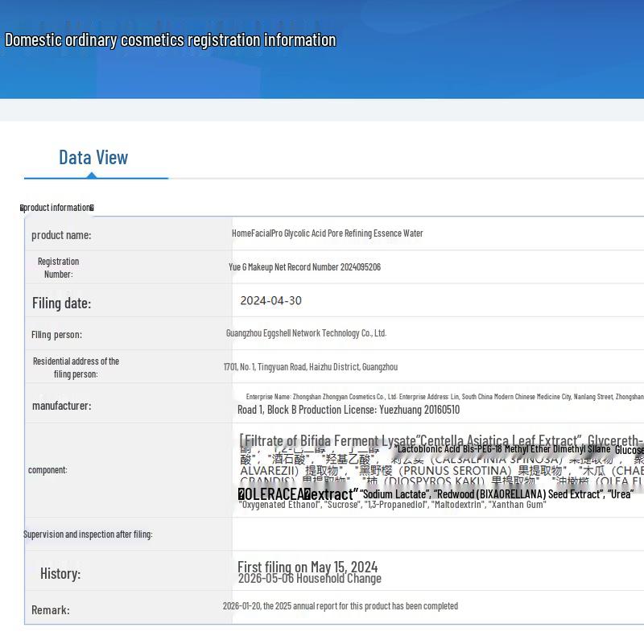Select the filing date value 2024-04-30
Screen dimensions: 644x644
click(270, 300)
